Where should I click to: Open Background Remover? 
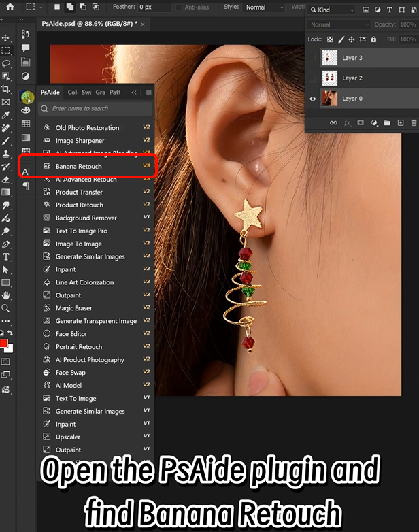[x=97, y=218]
